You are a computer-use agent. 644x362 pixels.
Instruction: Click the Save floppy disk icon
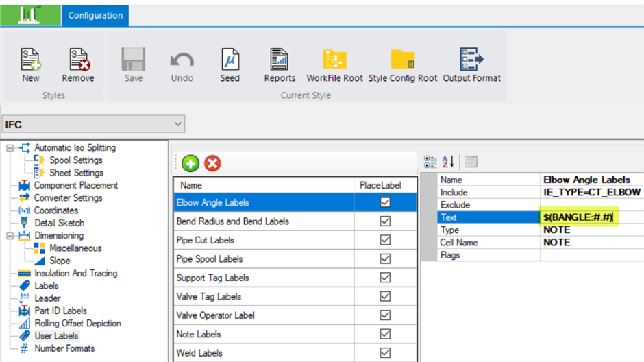pyautogui.click(x=134, y=60)
